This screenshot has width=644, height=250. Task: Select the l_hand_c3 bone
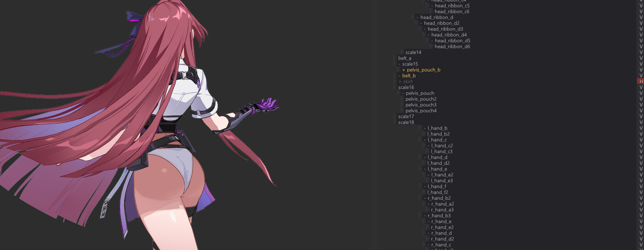(442, 151)
